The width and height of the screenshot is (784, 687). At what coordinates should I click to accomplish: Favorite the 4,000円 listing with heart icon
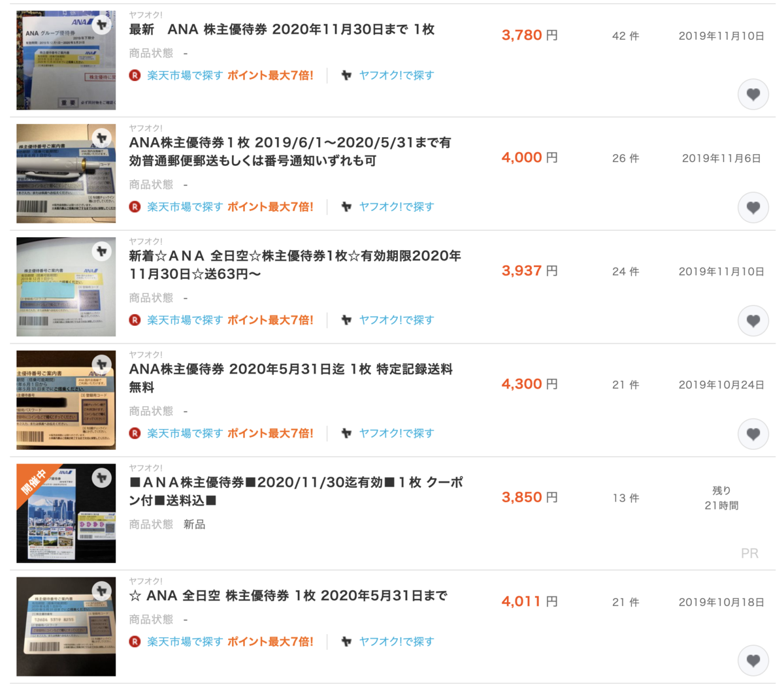point(753,208)
